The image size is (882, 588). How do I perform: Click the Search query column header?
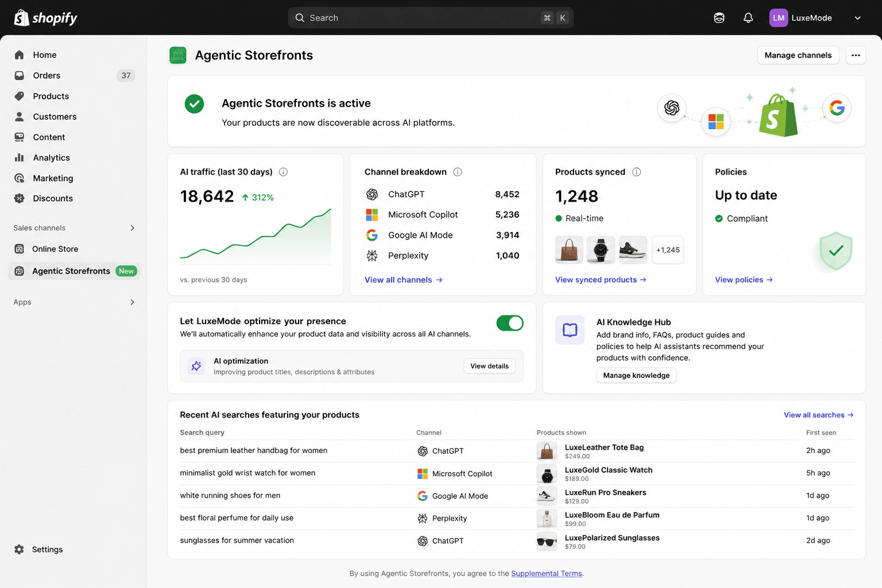click(202, 432)
